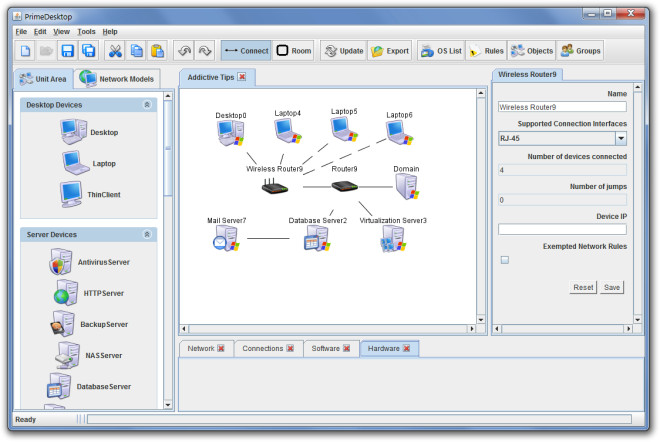This screenshot has width=660, height=442.
Task: Open the Rules dialog
Action: [486, 51]
